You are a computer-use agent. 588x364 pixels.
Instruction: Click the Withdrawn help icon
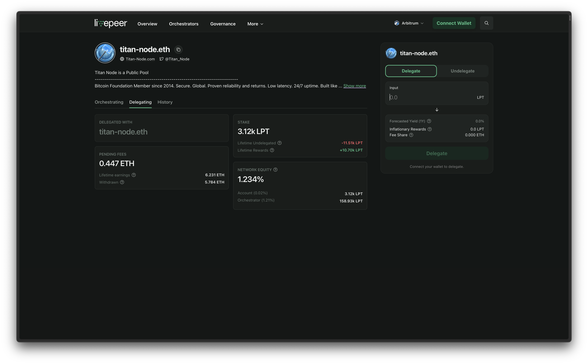click(x=122, y=182)
